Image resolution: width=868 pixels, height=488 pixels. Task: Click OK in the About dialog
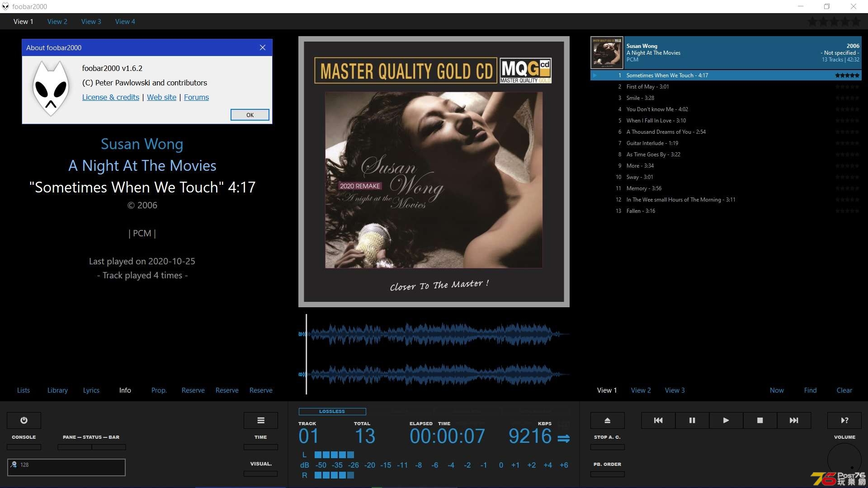tap(250, 115)
